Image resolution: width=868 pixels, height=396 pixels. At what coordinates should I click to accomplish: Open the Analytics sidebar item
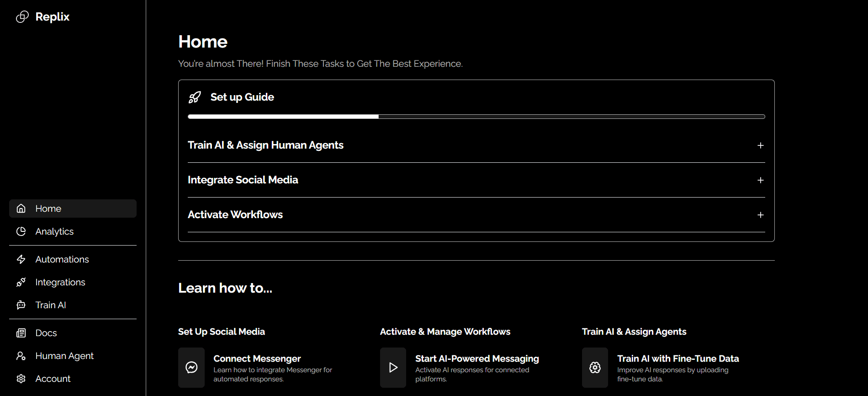73,231
